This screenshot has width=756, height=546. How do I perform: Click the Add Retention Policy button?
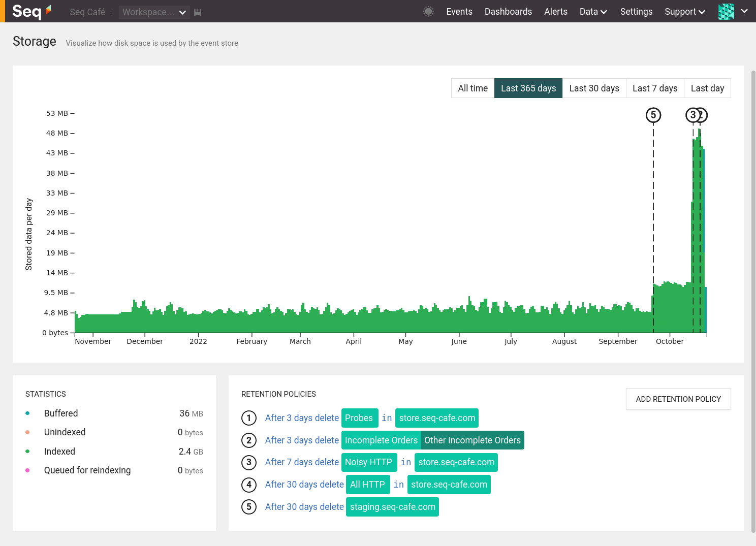pyautogui.click(x=678, y=399)
